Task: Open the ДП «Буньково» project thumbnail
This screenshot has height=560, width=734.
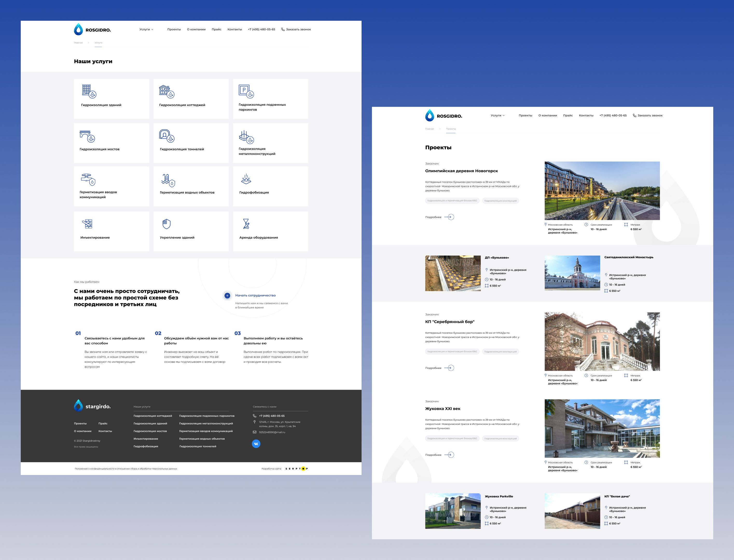Action: (453, 273)
